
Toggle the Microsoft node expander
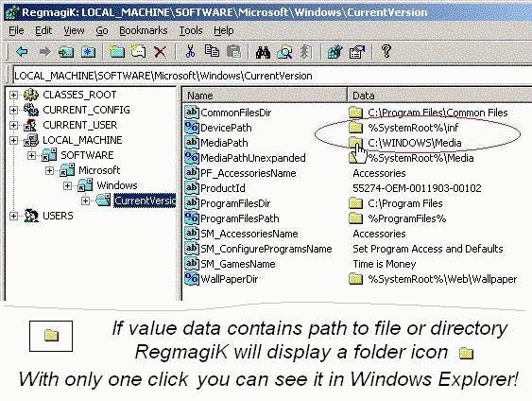(x=49, y=170)
